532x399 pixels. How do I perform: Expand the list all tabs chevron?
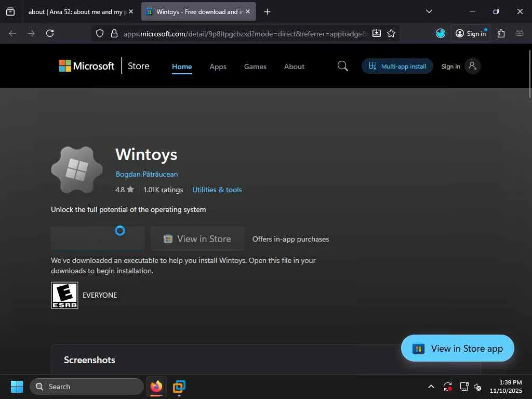pyautogui.click(x=429, y=11)
